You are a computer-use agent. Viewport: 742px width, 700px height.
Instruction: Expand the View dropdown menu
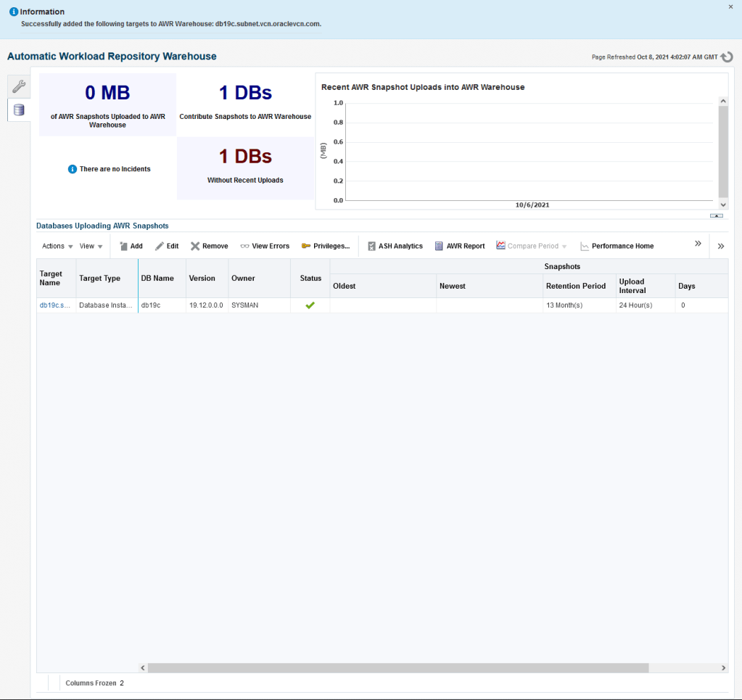pos(91,246)
